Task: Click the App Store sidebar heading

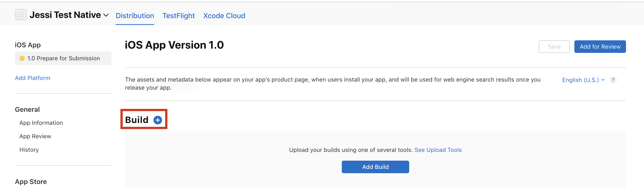Action: tap(31, 181)
